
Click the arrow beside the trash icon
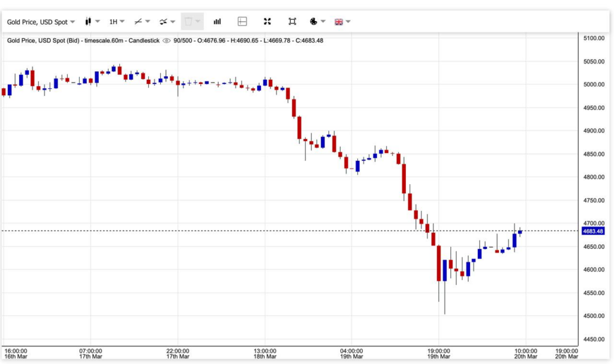(x=198, y=22)
